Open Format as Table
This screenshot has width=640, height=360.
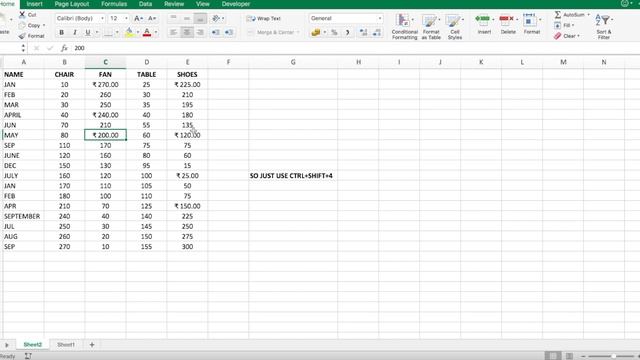[431, 26]
